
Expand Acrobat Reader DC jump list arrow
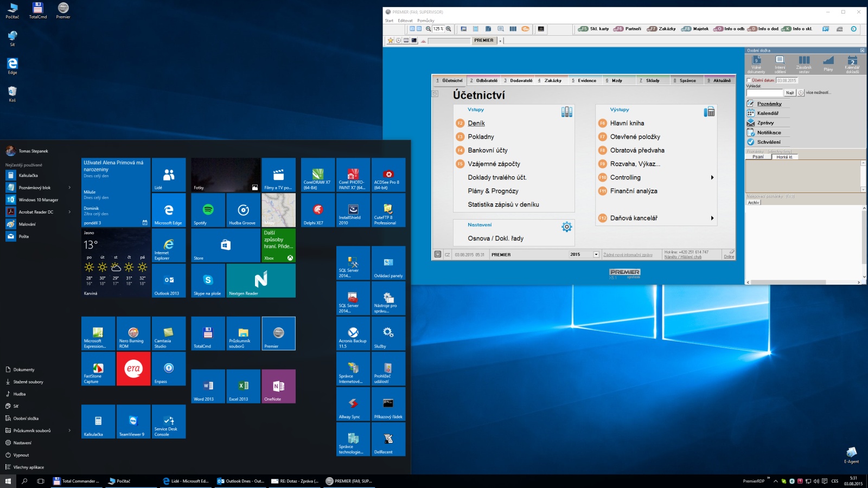click(69, 212)
